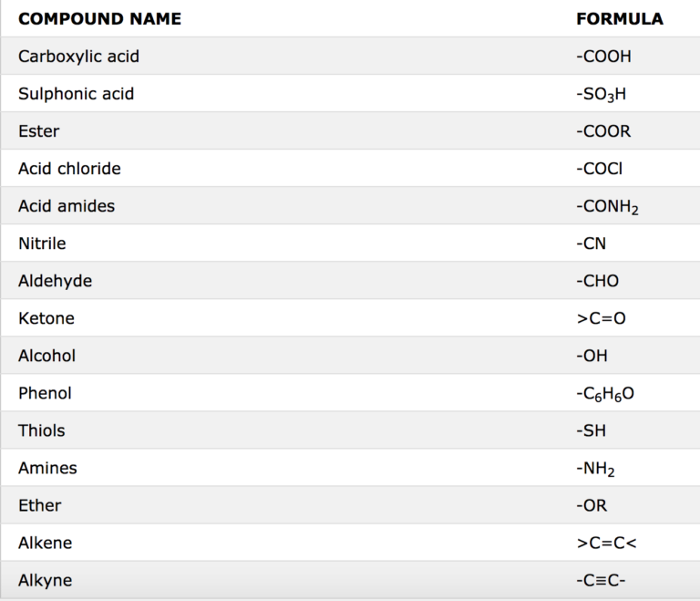The width and height of the screenshot is (700, 601).
Task: Select the Ether compound name
Action: tap(40, 506)
